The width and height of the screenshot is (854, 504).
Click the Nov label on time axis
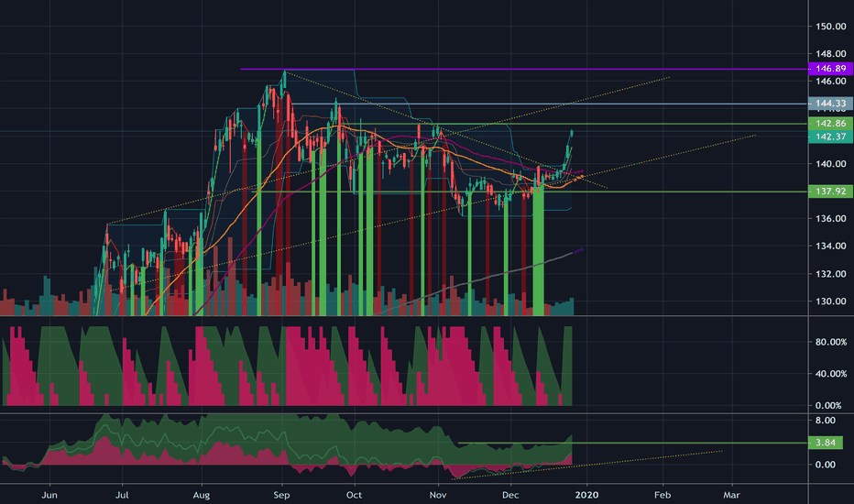[x=438, y=495]
